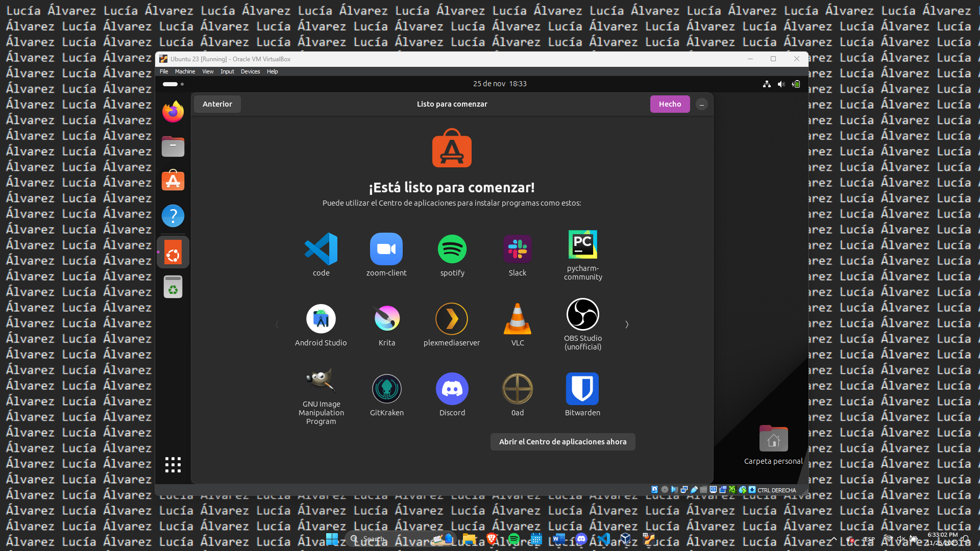Screen dimensions: 980x551
Task: Click the Krita app icon
Action: coord(387,318)
